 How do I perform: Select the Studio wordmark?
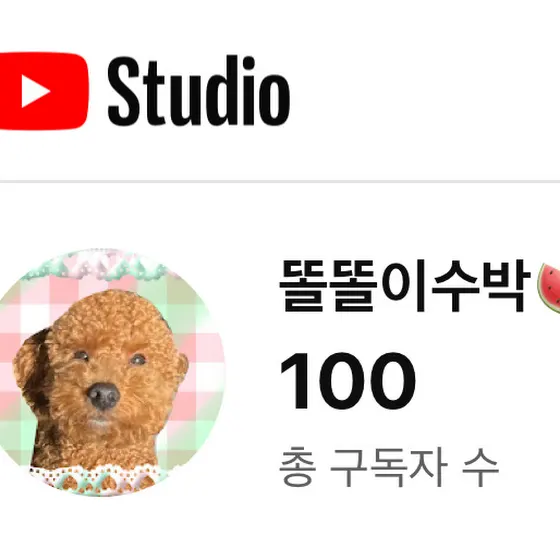[199, 91]
